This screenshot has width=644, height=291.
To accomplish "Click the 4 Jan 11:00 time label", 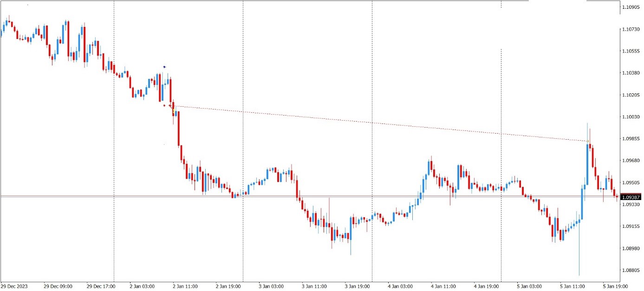I will (x=443, y=286).
